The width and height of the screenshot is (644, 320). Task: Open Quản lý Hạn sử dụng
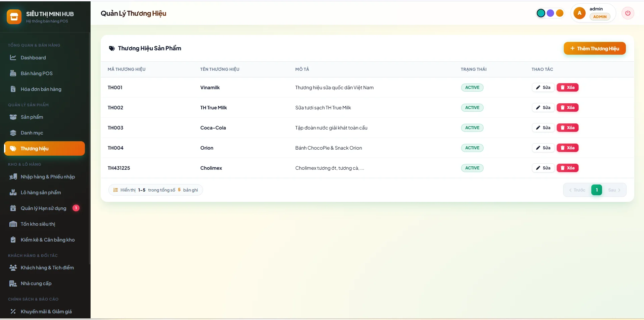[44, 208]
